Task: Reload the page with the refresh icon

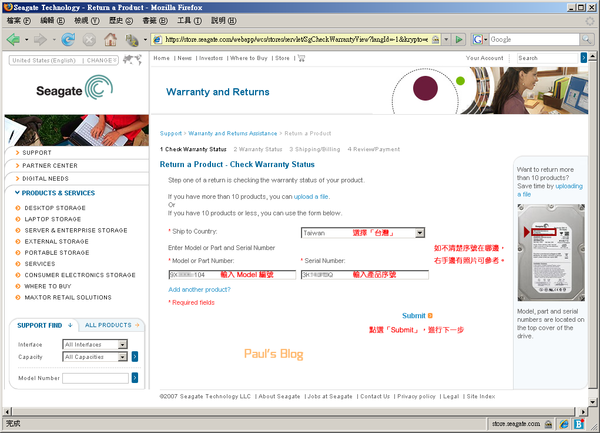Action: coord(68,39)
